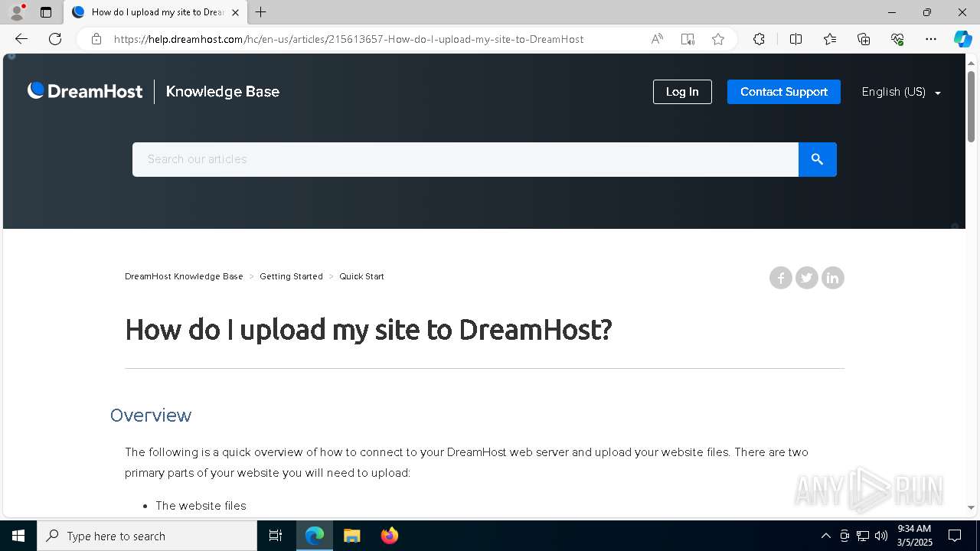Open DreamHost Knowledge Base breadcrumb

pos(184,276)
